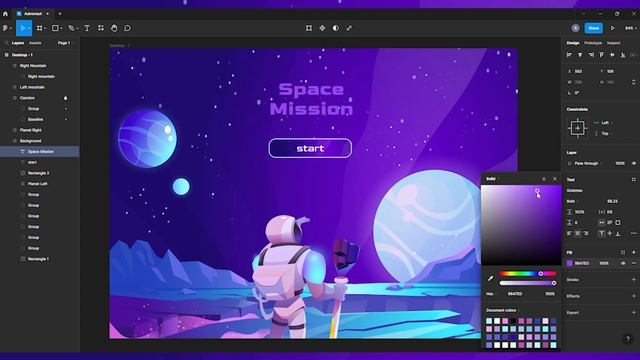Align horizontal centers icon
Image resolution: width=640 pixels, height=360 pixels.
[580, 55]
